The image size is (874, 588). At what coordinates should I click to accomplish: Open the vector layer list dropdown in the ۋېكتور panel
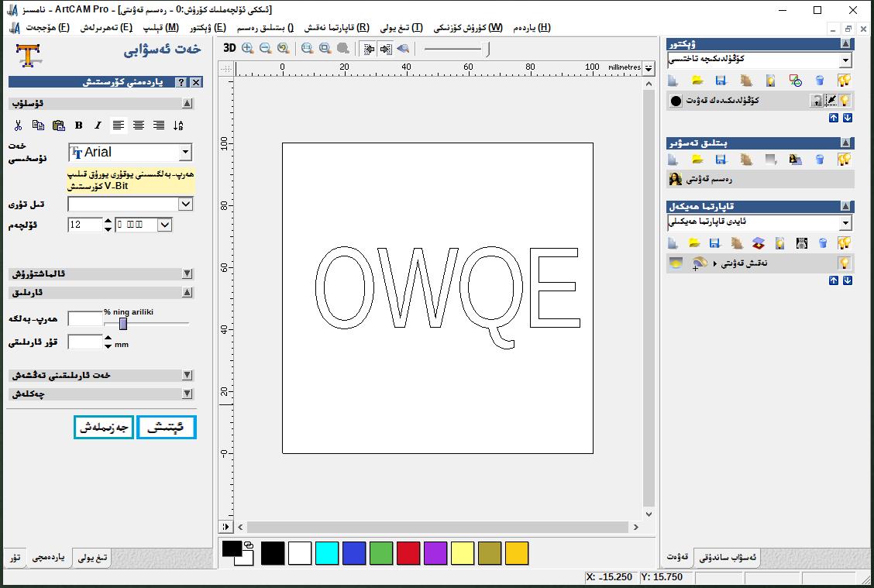(x=845, y=60)
